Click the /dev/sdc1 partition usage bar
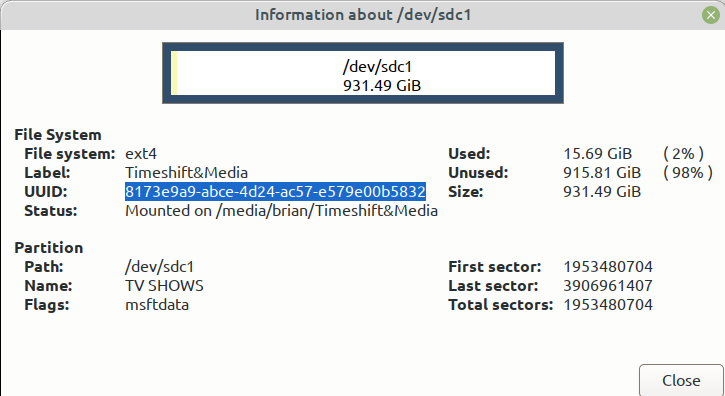Viewport: 725px width, 396px height. click(x=363, y=73)
